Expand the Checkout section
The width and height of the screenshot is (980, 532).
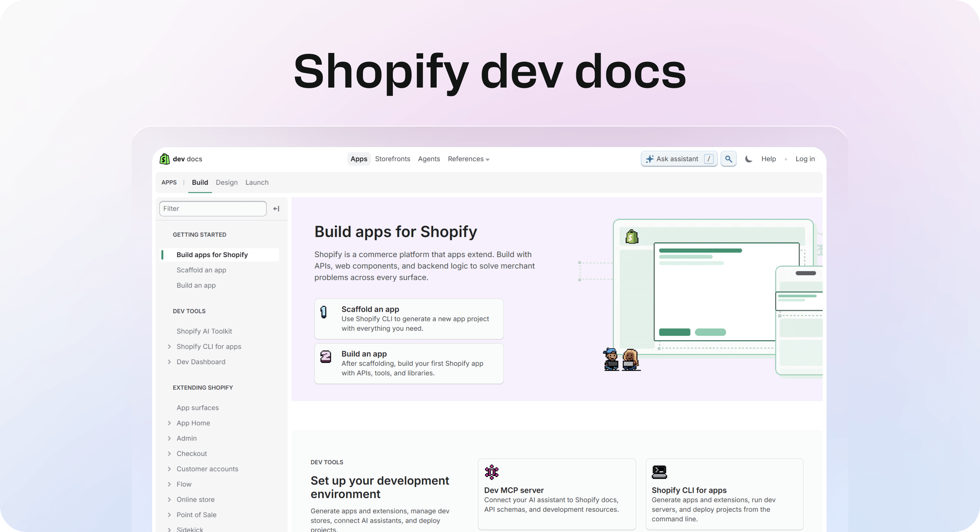point(169,453)
